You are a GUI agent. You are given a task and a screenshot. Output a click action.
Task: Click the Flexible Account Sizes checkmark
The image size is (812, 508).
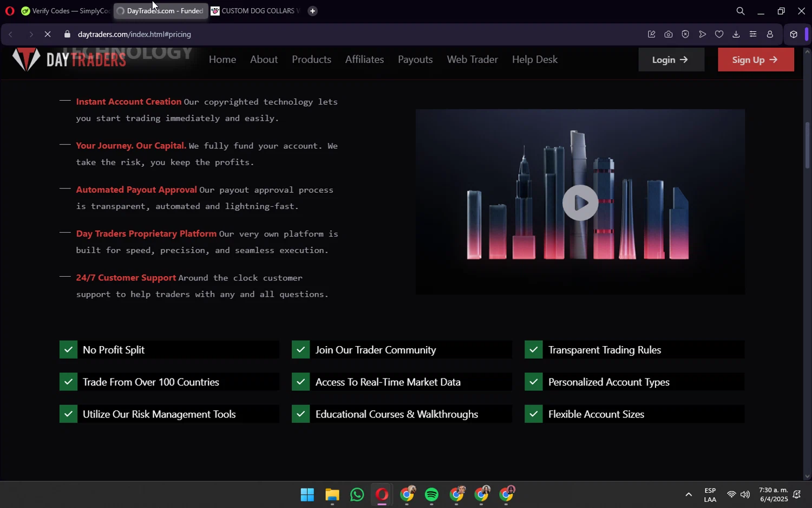click(x=533, y=414)
